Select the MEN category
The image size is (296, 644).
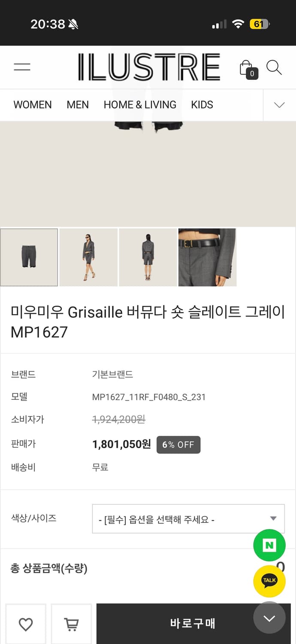[x=78, y=105]
